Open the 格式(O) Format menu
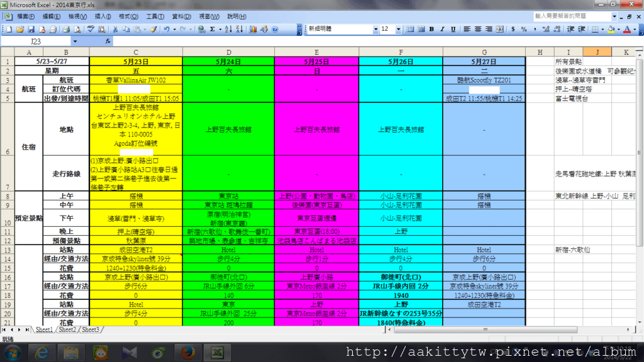 [128, 16]
